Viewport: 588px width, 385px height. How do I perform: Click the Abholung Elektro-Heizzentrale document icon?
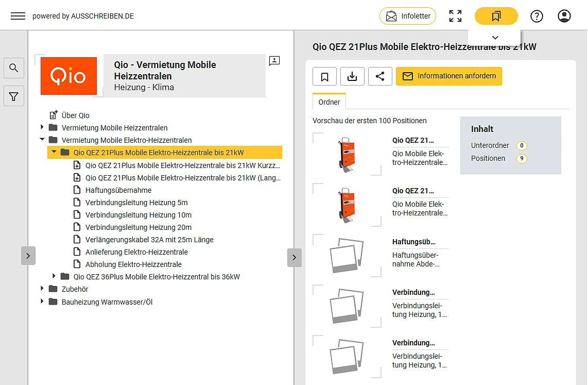(x=77, y=264)
